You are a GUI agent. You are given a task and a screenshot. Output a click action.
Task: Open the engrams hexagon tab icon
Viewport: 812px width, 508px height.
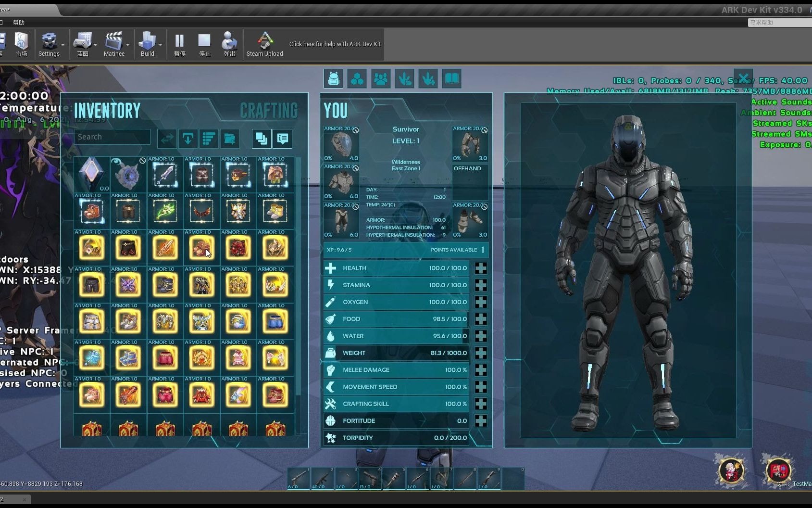(357, 78)
